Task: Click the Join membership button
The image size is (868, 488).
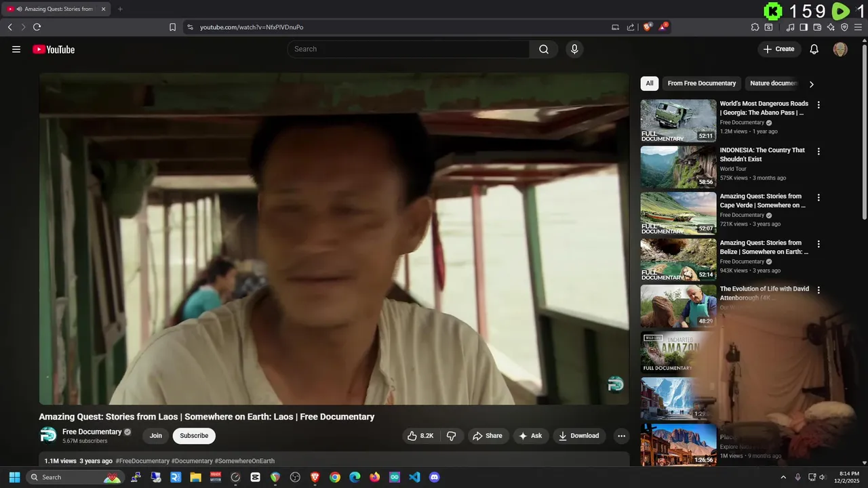Action: pos(156,436)
